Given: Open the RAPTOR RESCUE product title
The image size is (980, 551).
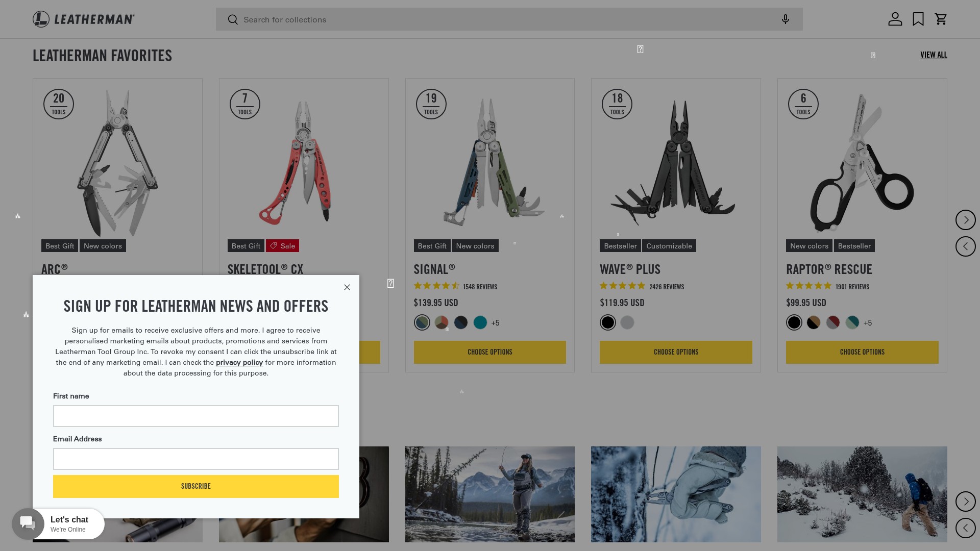Looking at the screenshot, I should pyautogui.click(x=829, y=269).
